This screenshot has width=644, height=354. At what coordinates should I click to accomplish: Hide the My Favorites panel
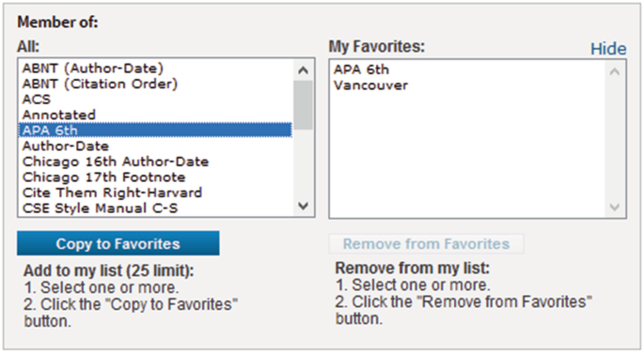click(608, 49)
